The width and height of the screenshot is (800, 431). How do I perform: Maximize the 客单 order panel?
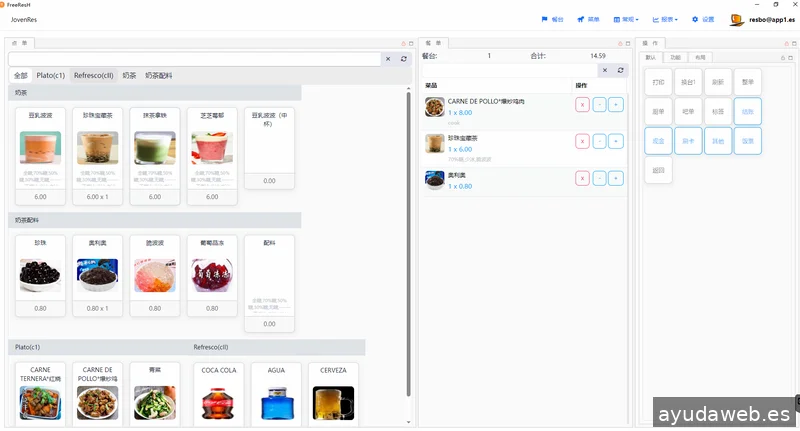pyautogui.click(x=628, y=43)
